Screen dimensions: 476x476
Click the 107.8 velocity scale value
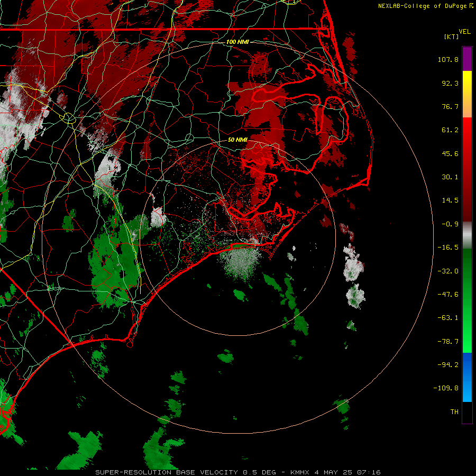point(448,59)
